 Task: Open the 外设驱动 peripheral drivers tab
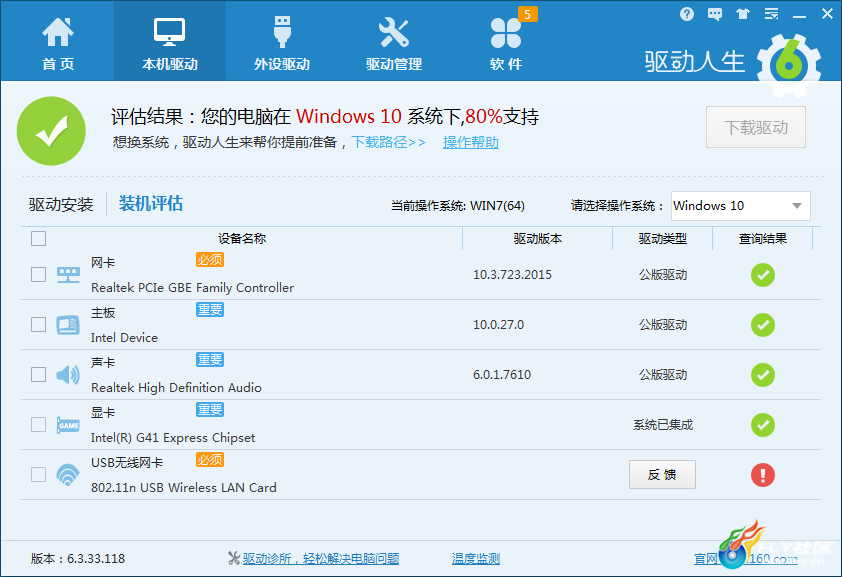click(282, 42)
